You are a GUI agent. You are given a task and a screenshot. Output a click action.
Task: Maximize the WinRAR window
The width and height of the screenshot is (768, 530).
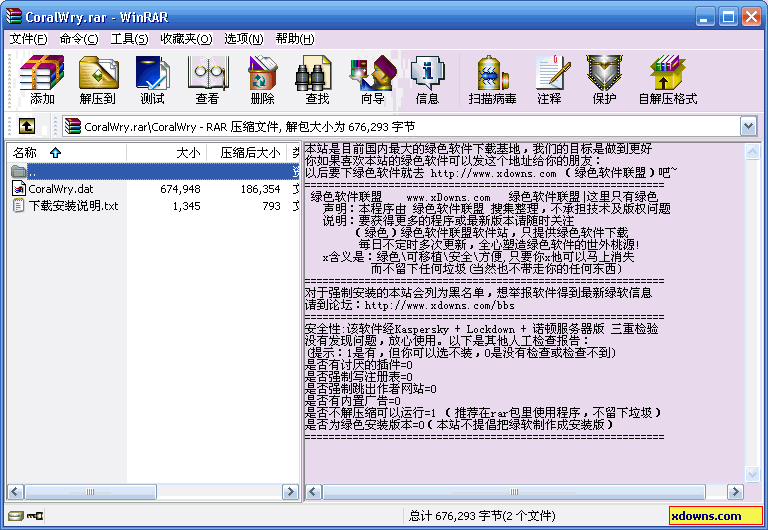click(x=728, y=17)
